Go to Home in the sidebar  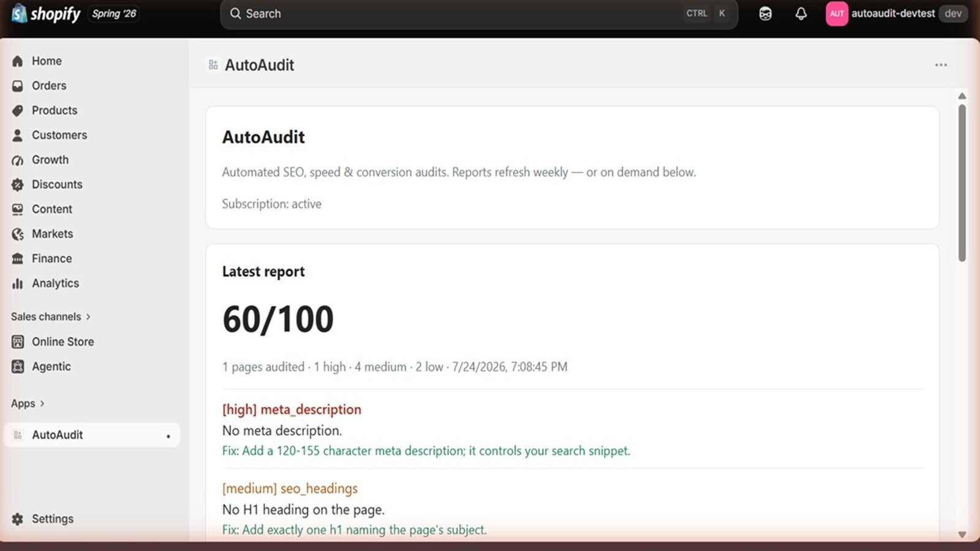click(x=47, y=61)
